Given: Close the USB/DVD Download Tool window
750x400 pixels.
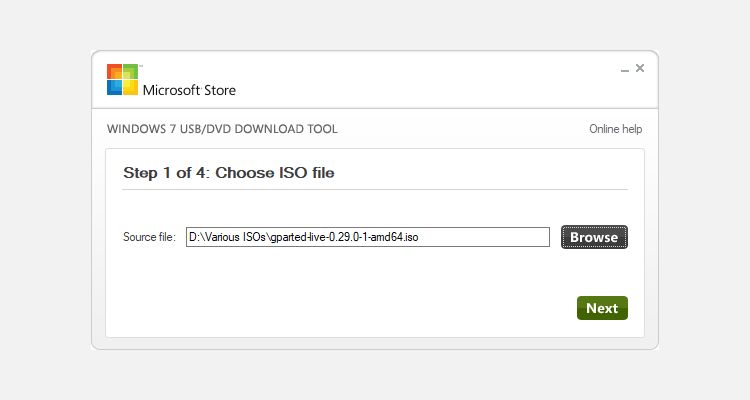Looking at the screenshot, I should click(640, 68).
